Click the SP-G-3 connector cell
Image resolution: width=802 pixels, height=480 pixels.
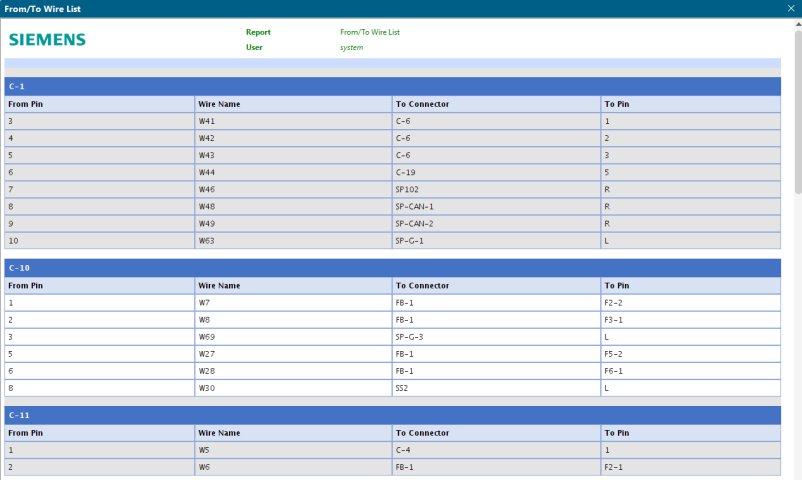[x=496, y=337]
